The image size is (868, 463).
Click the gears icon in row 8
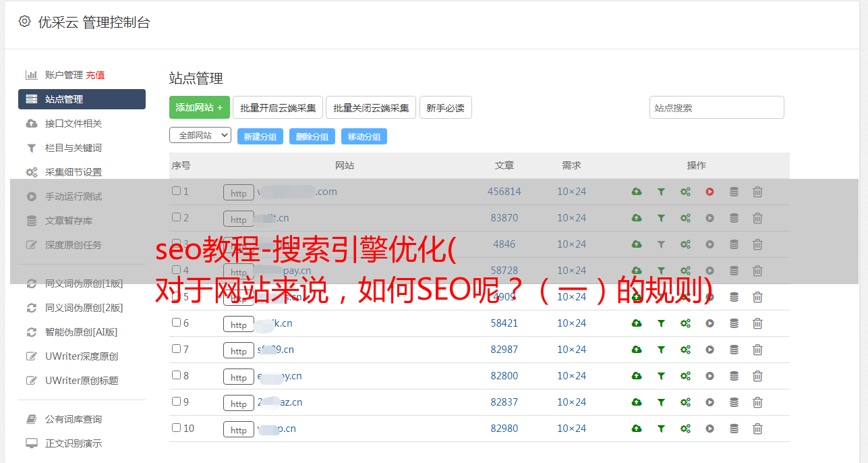click(685, 376)
